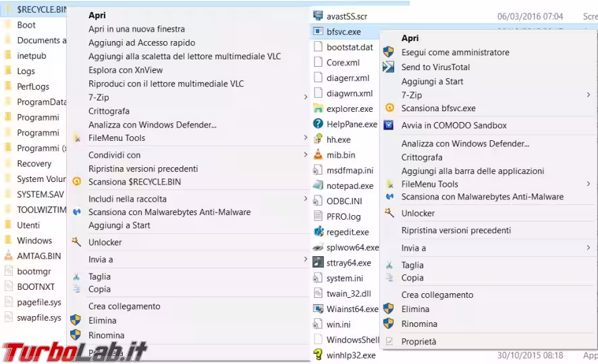Image resolution: width=598 pixels, height=364 pixels.
Task: Click the Malwarebytes icon in the left context menu
Action: 77,212
